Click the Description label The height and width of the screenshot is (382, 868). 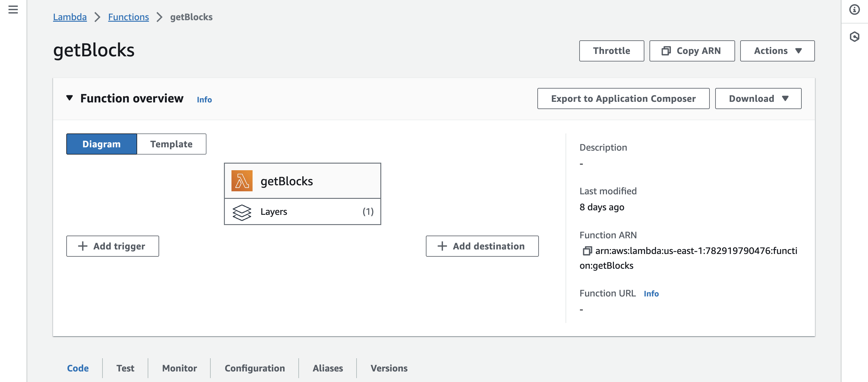pyautogui.click(x=603, y=148)
